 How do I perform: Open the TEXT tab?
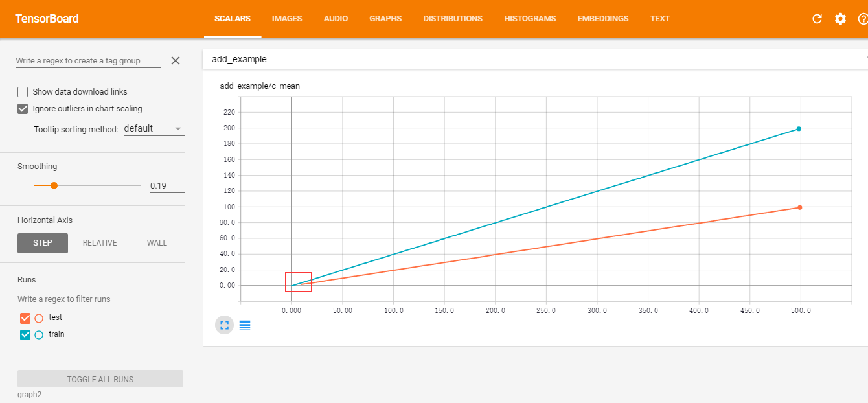pos(660,19)
